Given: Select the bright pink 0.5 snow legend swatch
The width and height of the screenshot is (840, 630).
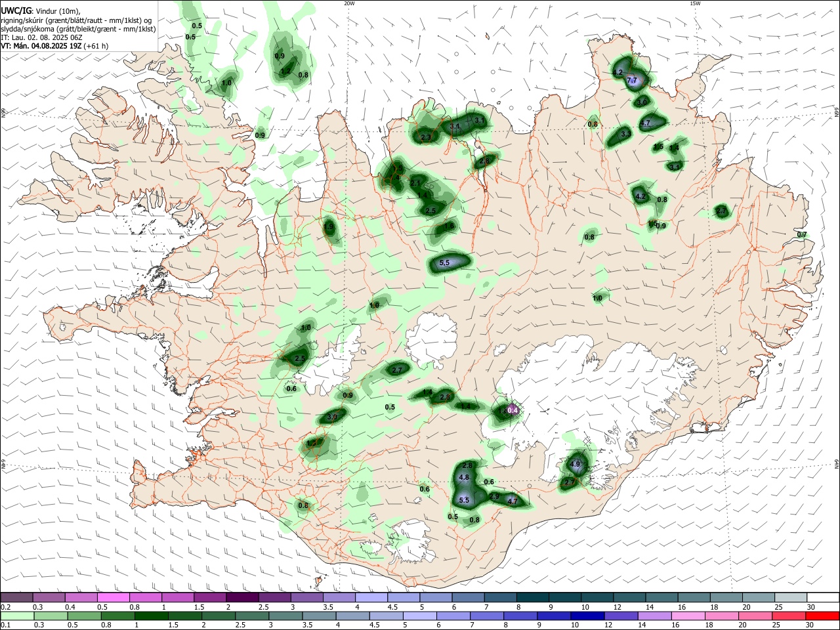Looking at the screenshot, I should pyautogui.click(x=113, y=597).
